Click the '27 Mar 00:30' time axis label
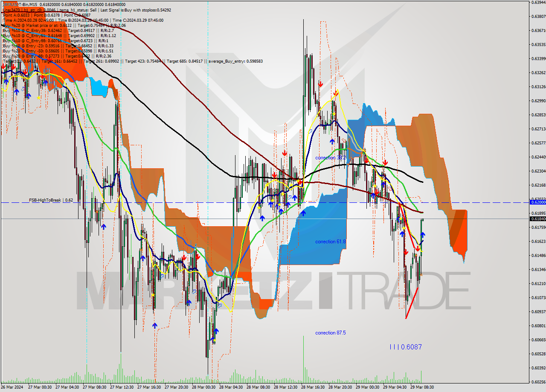The width and height of the screenshot is (546, 392). (x=40, y=387)
